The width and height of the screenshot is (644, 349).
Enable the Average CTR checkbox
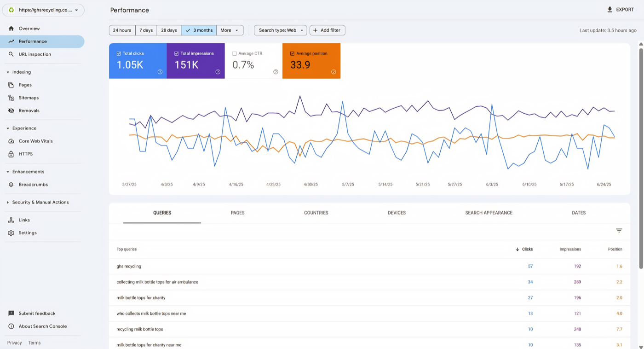pyautogui.click(x=235, y=53)
